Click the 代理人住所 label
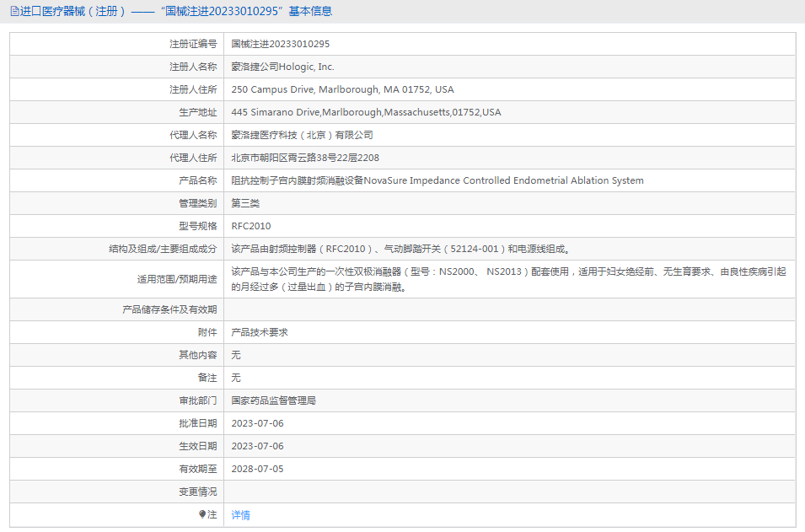Image resolution: width=805 pixels, height=532 pixels. pyautogui.click(x=193, y=158)
